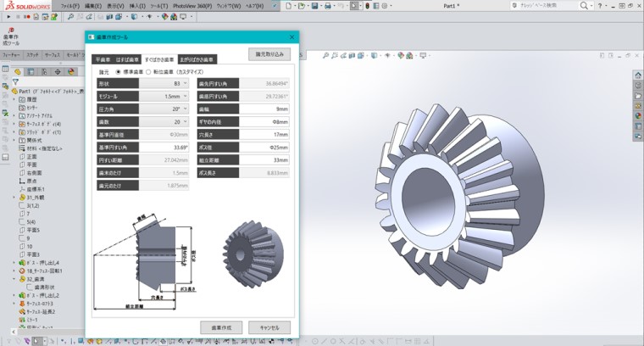
Task: Select the FeatureManager design tree tab icon
Action: 17,71
